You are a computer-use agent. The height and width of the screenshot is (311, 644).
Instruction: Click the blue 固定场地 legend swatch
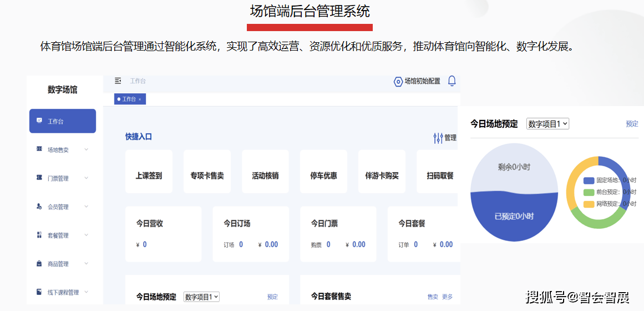(589, 180)
